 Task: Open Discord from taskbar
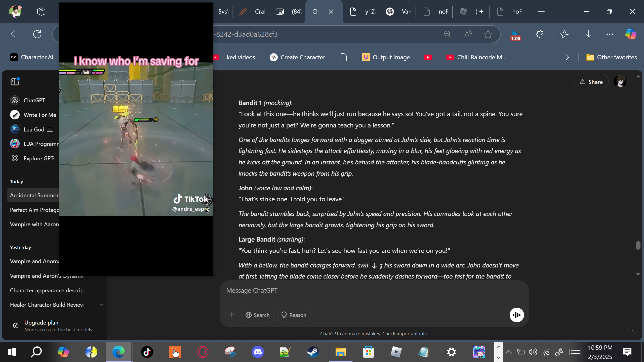(258, 352)
